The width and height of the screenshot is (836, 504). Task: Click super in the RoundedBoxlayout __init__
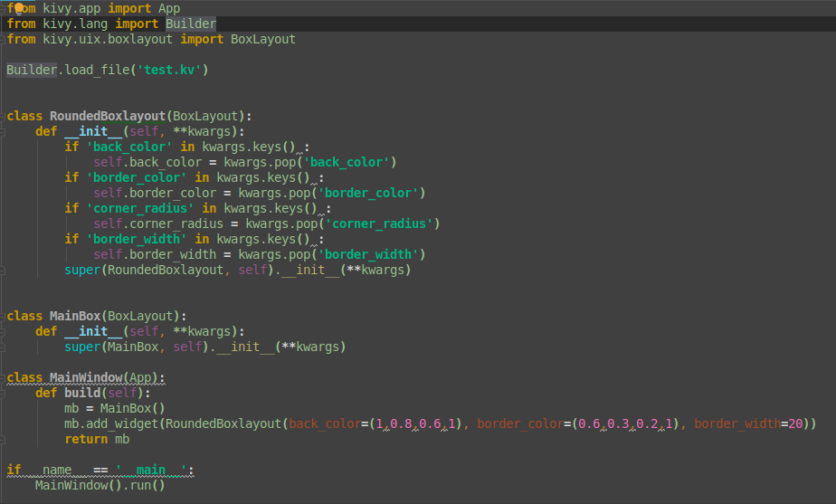(x=82, y=270)
